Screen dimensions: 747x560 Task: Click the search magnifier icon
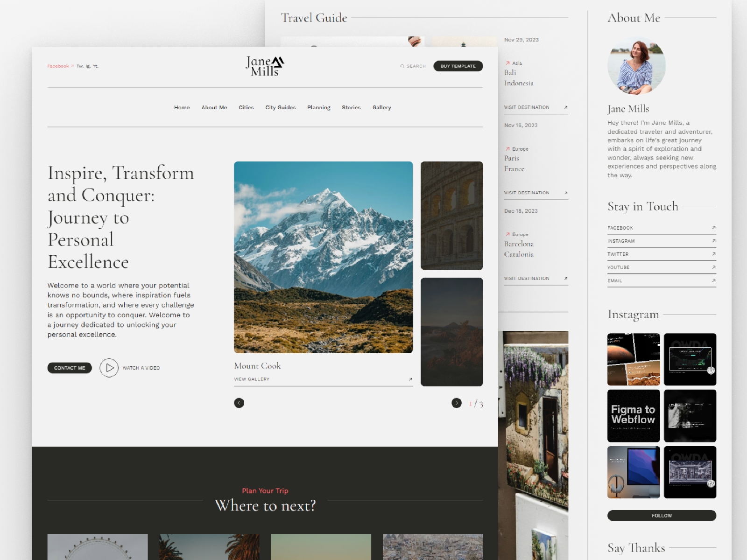click(x=402, y=66)
